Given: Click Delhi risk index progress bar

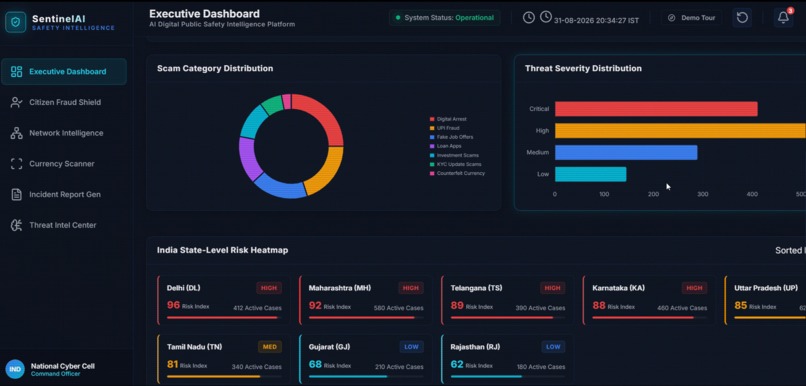Looking at the screenshot, I should pos(224,318).
